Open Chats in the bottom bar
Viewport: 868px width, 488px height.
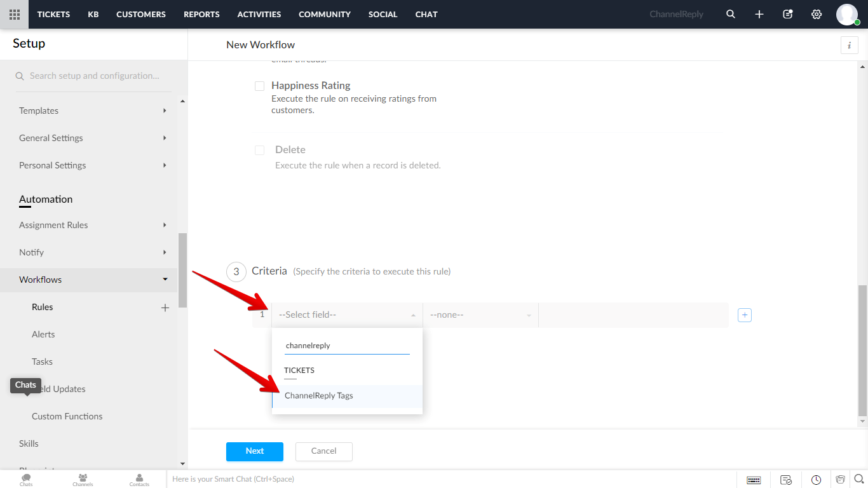tap(26, 479)
